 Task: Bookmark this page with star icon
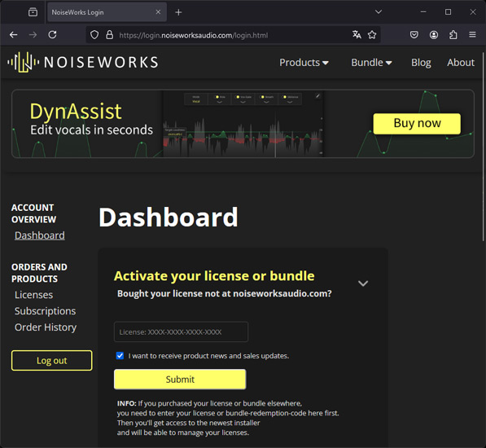[372, 35]
